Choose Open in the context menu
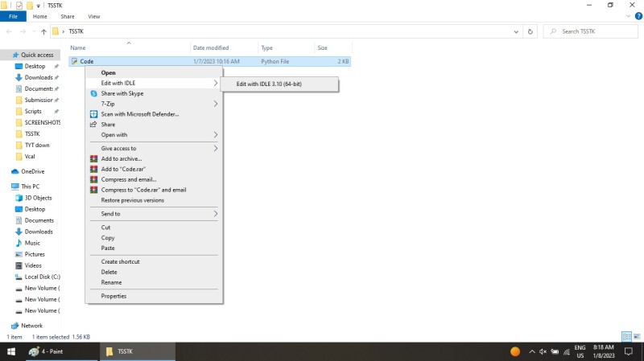This screenshot has height=361, width=644. [x=154, y=72]
